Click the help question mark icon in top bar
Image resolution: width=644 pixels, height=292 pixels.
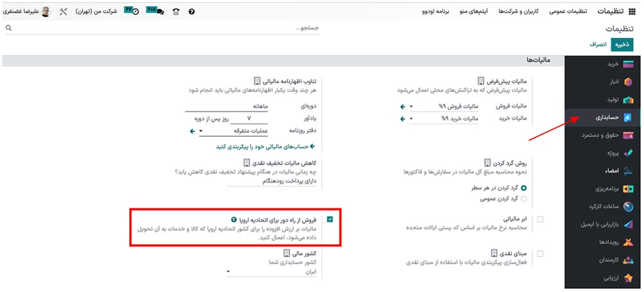[x=191, y=12]
